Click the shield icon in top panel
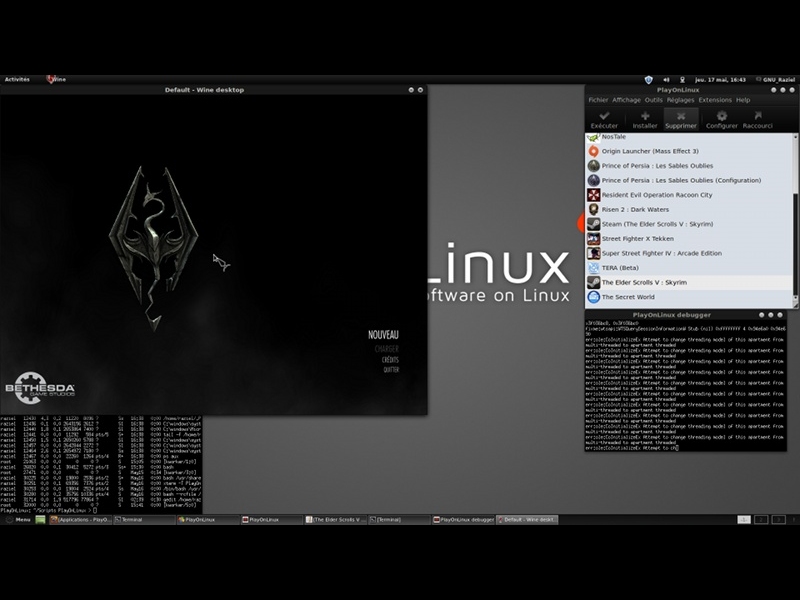The image size is (800, 600). click(x=649, y=79)
